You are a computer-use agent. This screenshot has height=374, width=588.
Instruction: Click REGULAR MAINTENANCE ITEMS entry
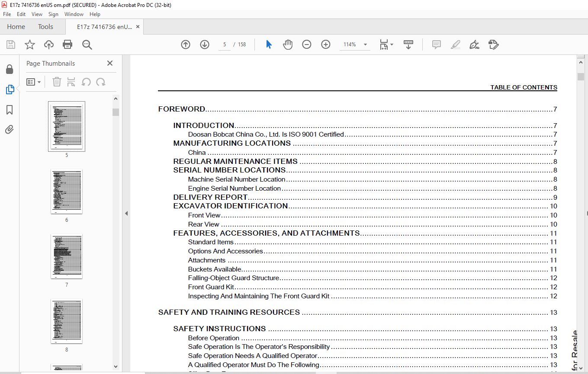(365, 161)
